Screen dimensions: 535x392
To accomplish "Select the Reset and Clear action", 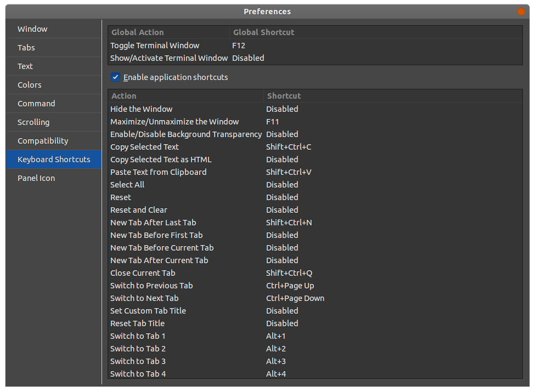I will [x=138, y=210].
